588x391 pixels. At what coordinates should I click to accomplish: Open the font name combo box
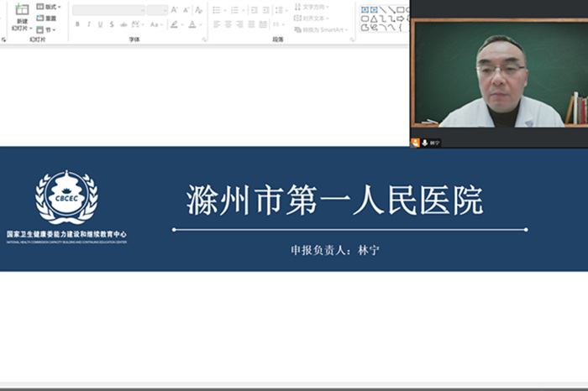pyautogui.click(x=108, y=10)
